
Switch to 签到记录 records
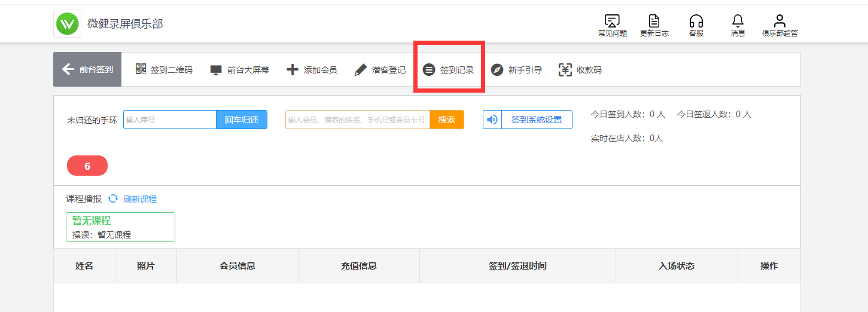pyautogui.click(x=449, y=70)
